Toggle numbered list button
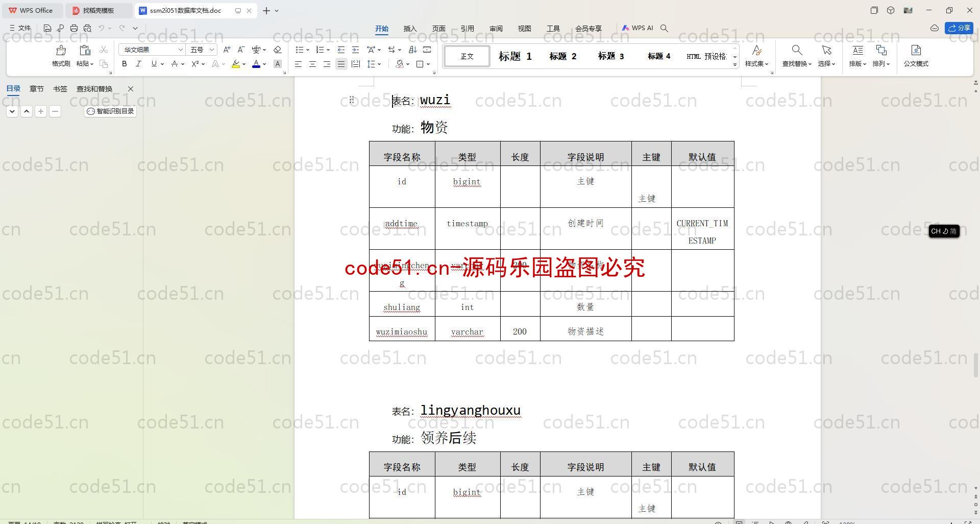980x524 pixels. [x=320, y=50]
